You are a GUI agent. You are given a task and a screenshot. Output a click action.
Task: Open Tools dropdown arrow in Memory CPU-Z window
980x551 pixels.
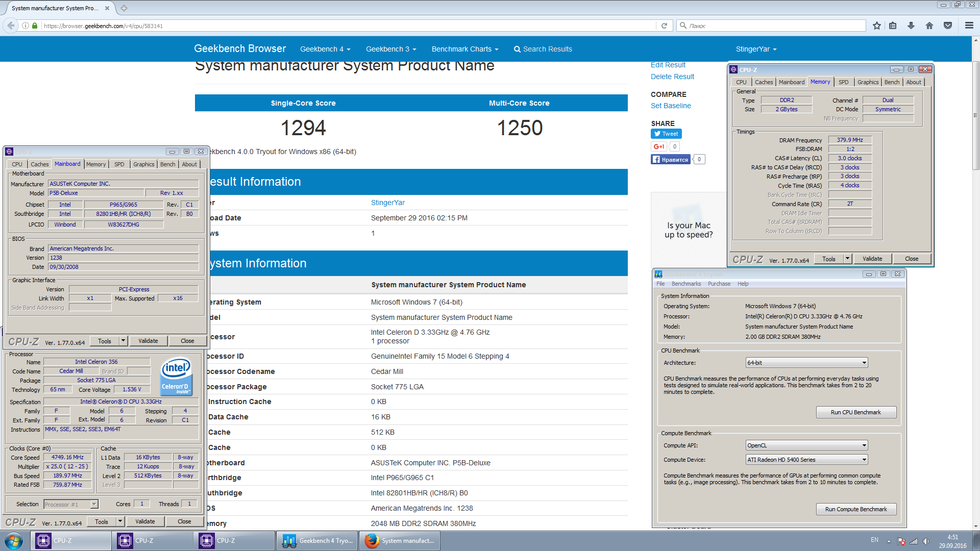pyautogui.click(x=847, y=259)
